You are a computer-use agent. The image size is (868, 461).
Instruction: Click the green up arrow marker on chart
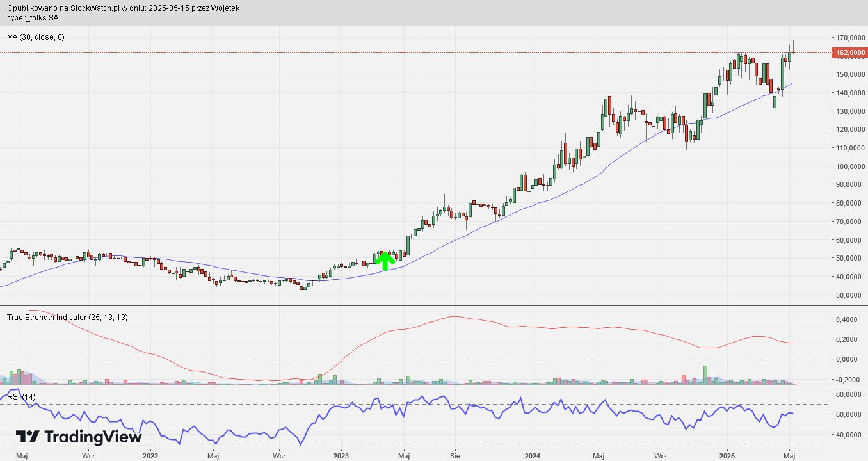tap(385, 261)
